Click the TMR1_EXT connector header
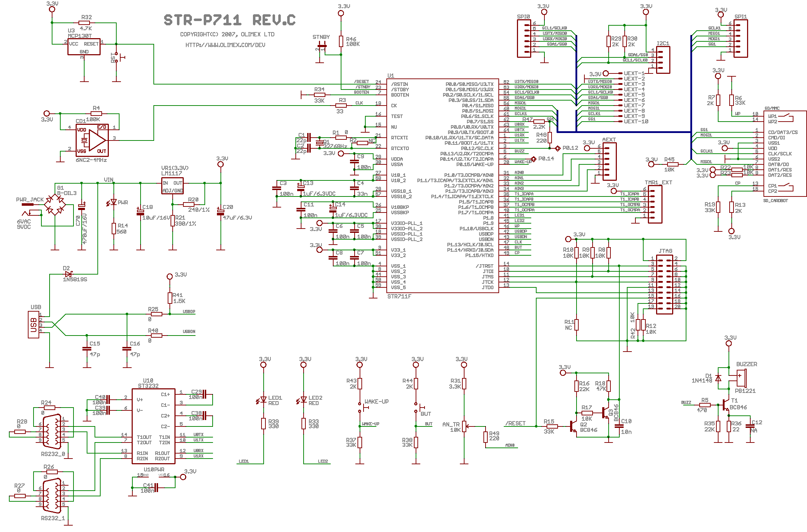Viewport: 807px width, 532px height. [655, 205]
